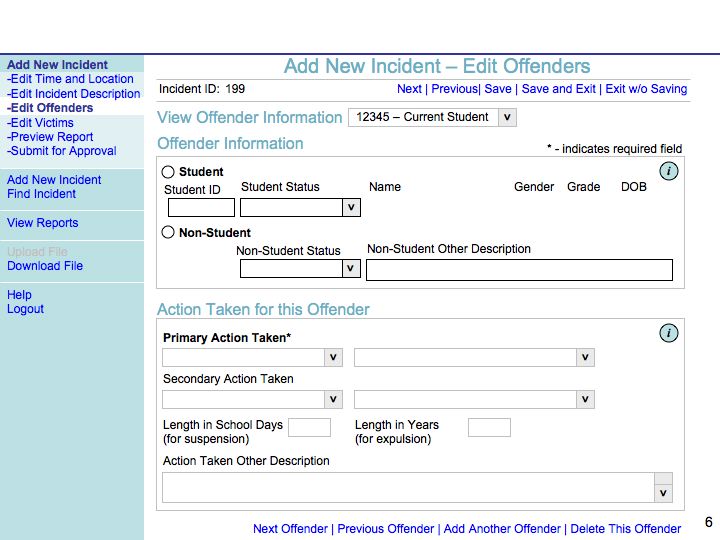This screenshot has width=720, height=540.
Task: Open Submit for Approval
Action: 62,151
